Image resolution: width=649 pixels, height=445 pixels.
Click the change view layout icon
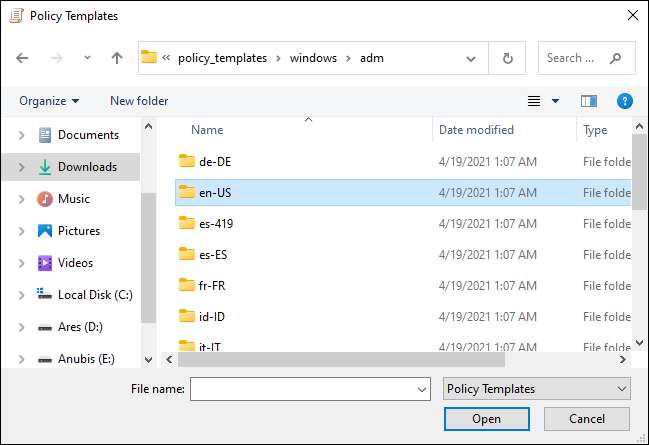pos(534,101)
